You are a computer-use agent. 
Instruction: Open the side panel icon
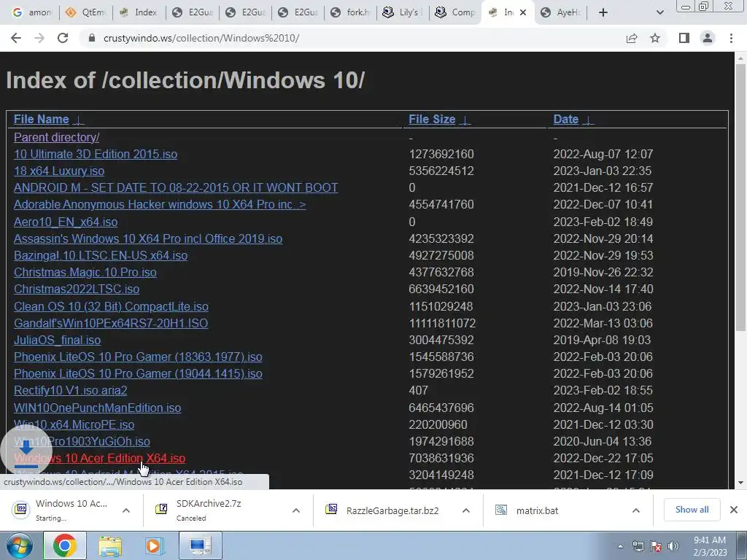[x=684, y=38]
